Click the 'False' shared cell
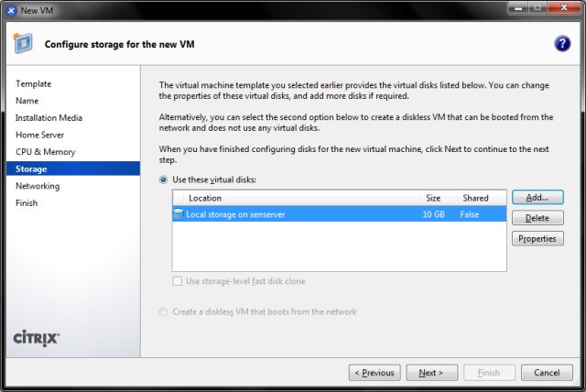The width and height of the screenshot is (586, 392). 470,214
